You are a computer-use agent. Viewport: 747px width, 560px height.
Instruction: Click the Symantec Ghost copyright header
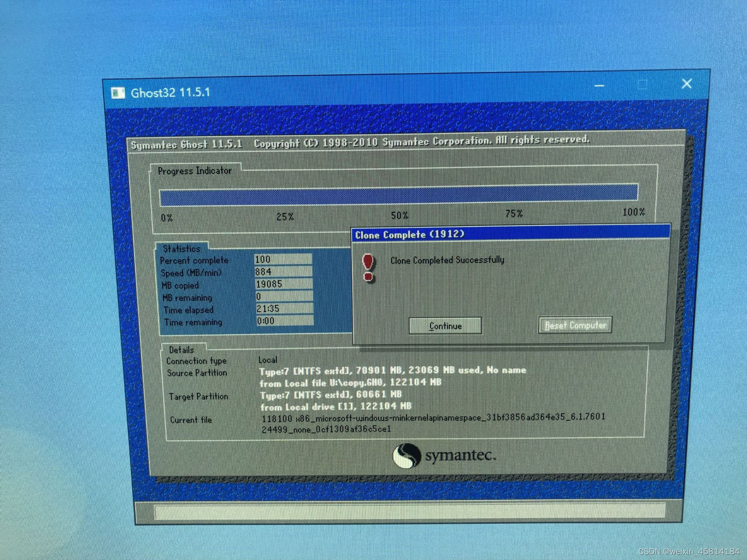360,142
